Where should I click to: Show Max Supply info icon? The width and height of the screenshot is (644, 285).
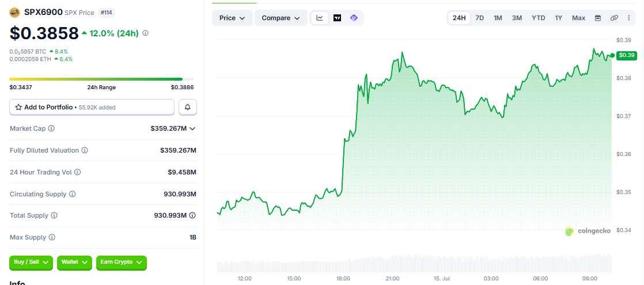(52, 237)
